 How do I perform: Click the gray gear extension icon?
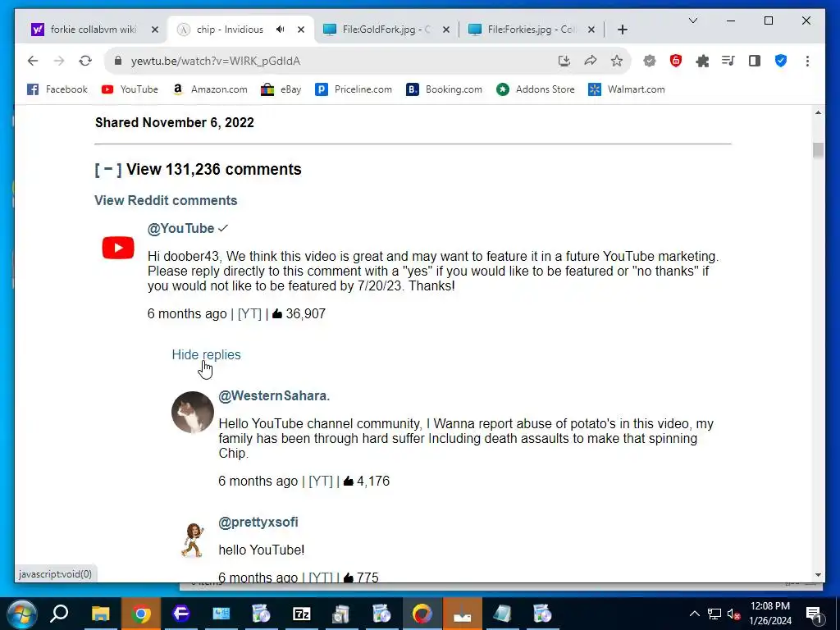650,61
